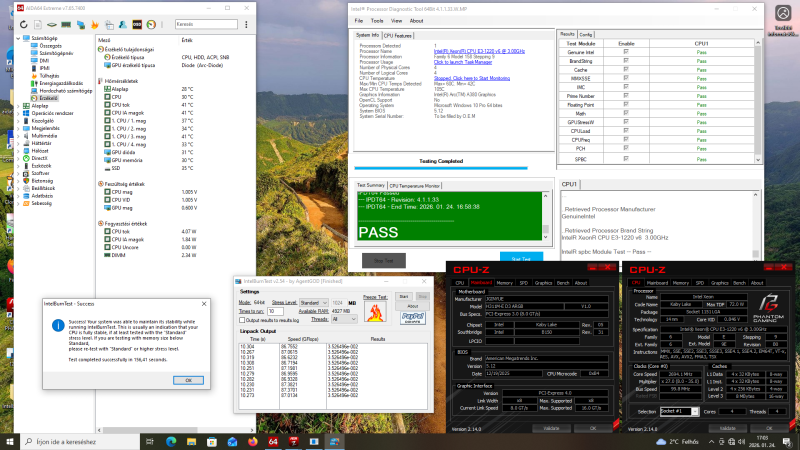Expand the Hálózat tree node
Image resolution: width=800 pixels, height=450 pixels.
18,151
